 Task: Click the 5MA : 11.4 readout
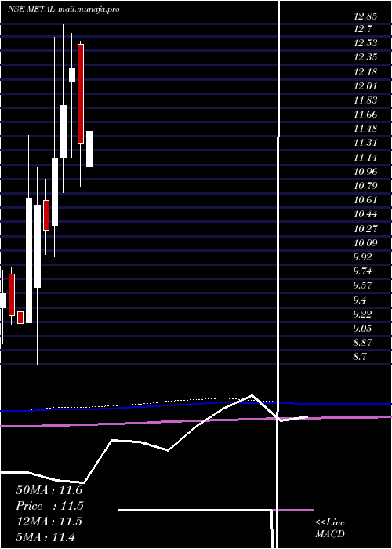[45, 537]
